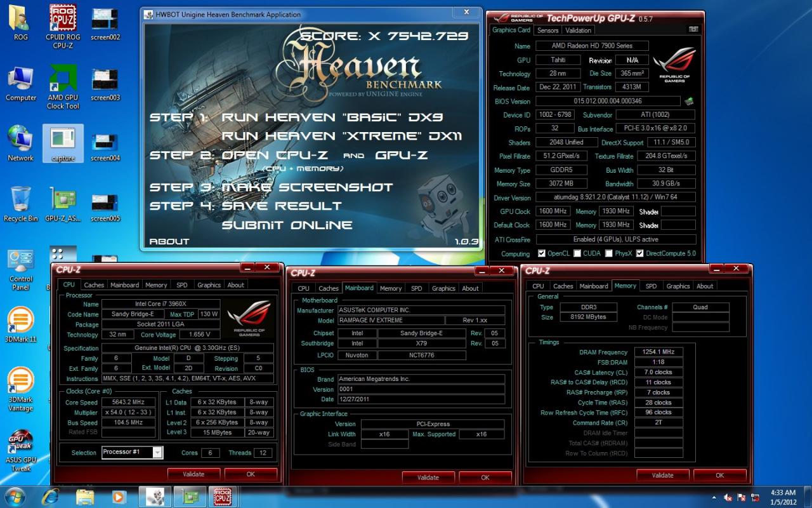The image size is (812, 508).
Task: Toggle the PhysX checkbox in GPU-Z
Action: tap(608, 253)
